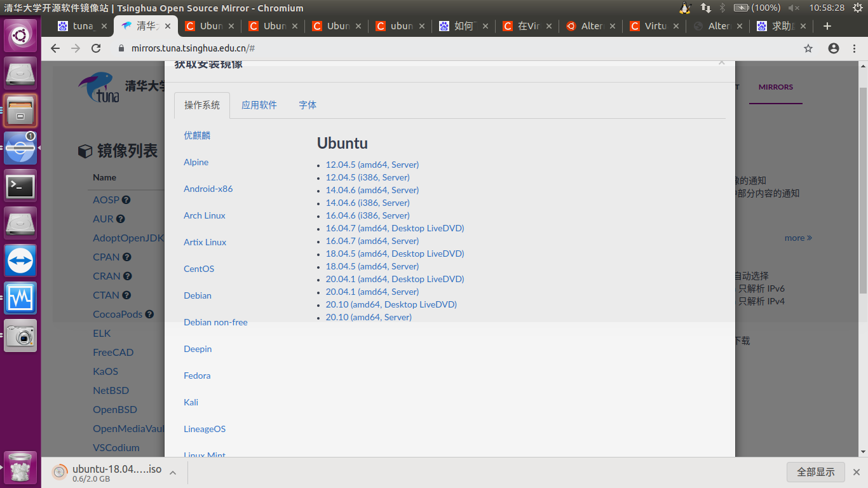Open the 'more »' news link
This screenshot has width=868, height=488.
coord(798,238)
